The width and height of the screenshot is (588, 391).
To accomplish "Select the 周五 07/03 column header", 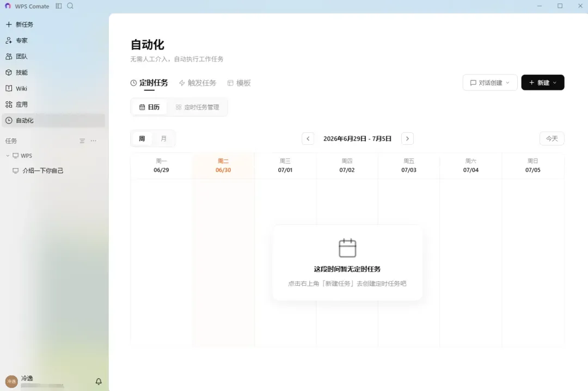I will pos(409,166).
